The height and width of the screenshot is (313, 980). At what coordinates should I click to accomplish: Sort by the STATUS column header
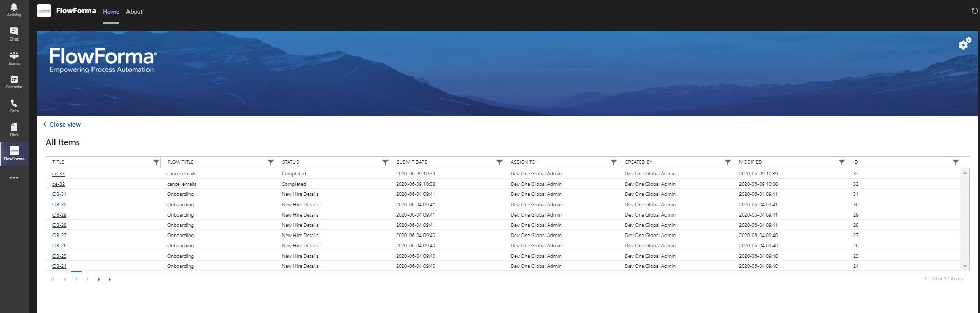pyautogui.click(x=290, y=162)
